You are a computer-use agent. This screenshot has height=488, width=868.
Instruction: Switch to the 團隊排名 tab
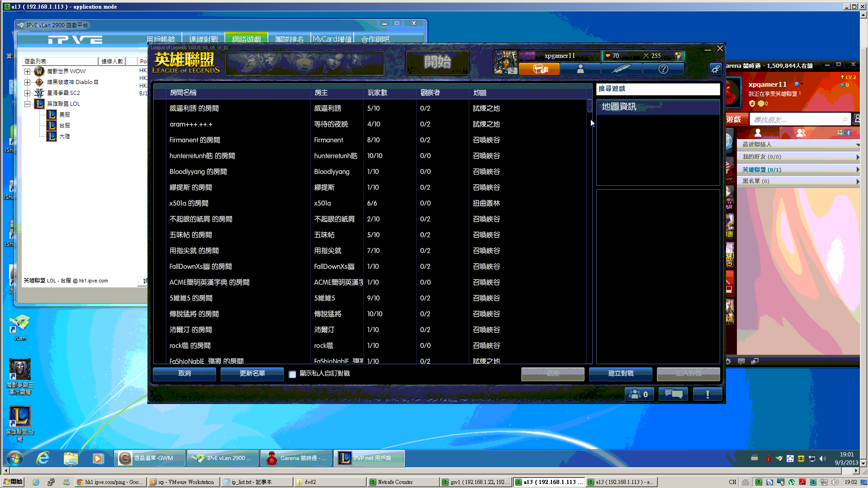289,39
